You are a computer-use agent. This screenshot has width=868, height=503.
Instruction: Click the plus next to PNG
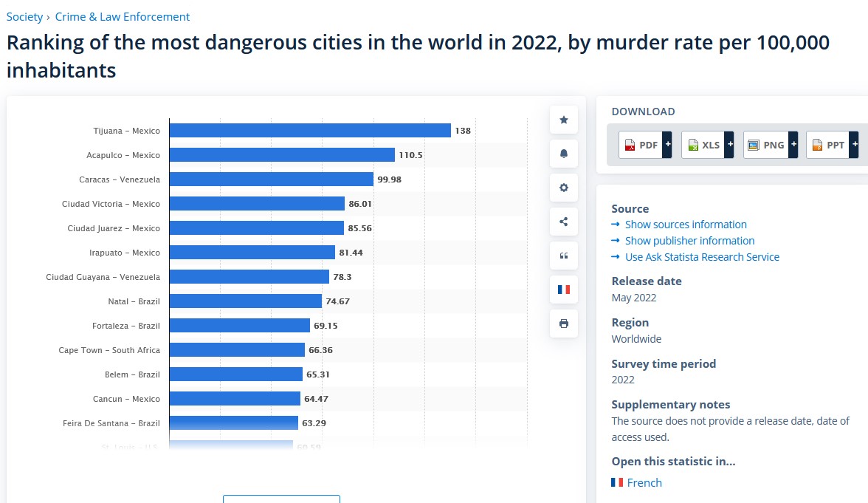(793, 145)
